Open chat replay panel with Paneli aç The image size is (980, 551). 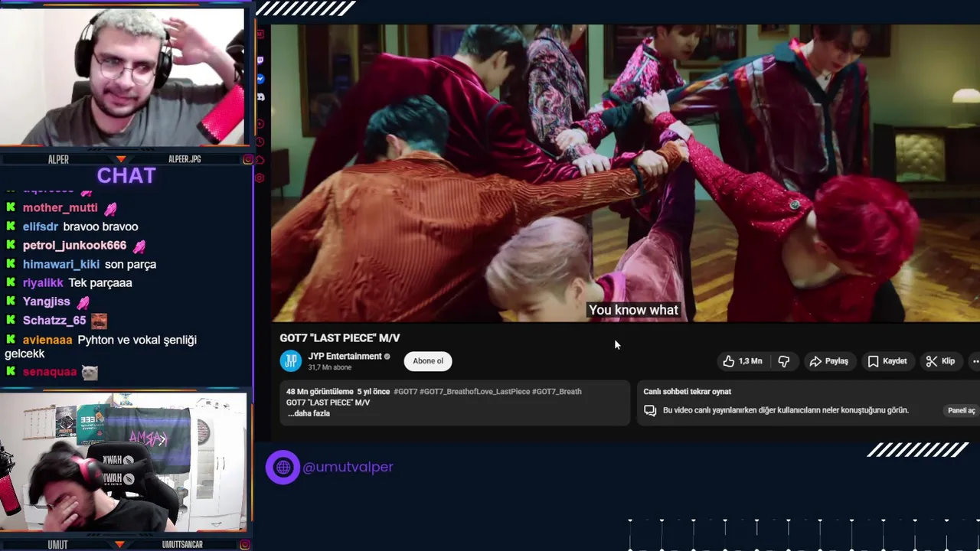click(x=961, y=410)
